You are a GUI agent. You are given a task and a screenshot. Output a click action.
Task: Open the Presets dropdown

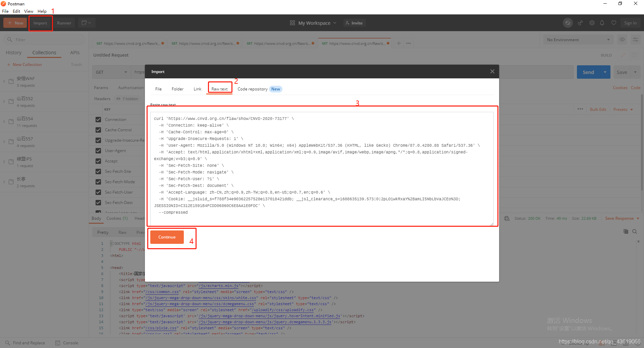pyautogui.click(x=623, y=110)
